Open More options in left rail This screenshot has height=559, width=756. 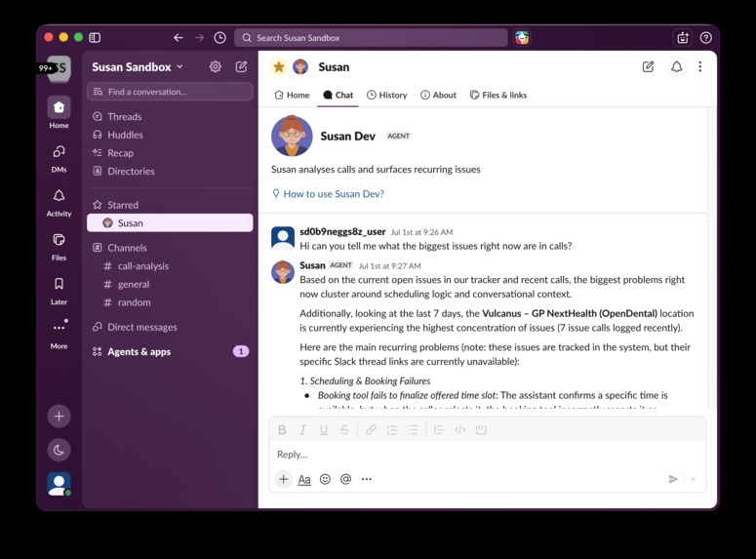59,334
